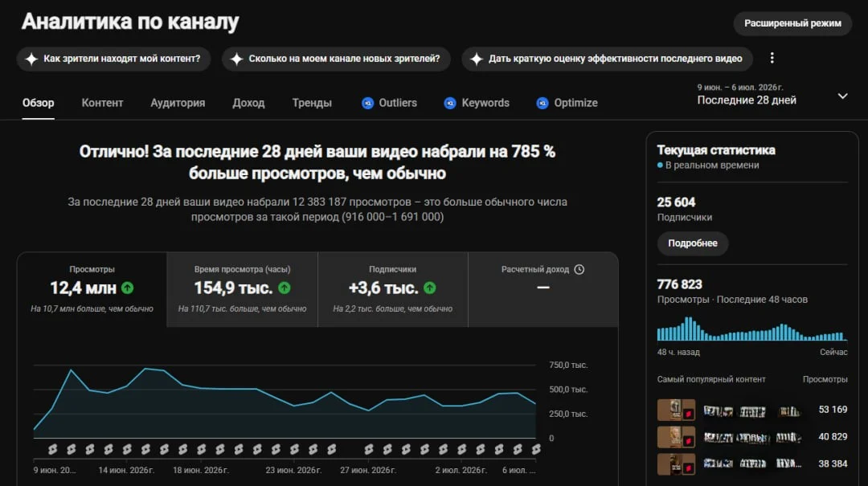Image resolution: width=868 pixels, height=486 pixels.
Task: Open video thumbnail with 40 829 views
Action: click(x=676, y=437)
